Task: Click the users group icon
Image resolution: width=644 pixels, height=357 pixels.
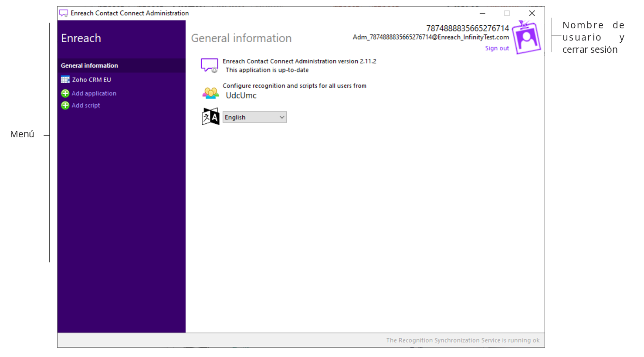Action: [x=210, y=93]
